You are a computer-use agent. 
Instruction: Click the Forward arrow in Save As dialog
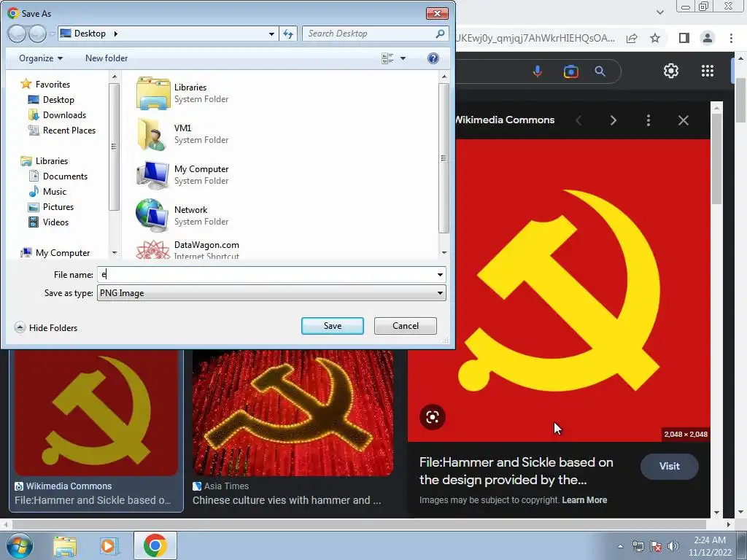pyautogui.click(x=37, y=34)
